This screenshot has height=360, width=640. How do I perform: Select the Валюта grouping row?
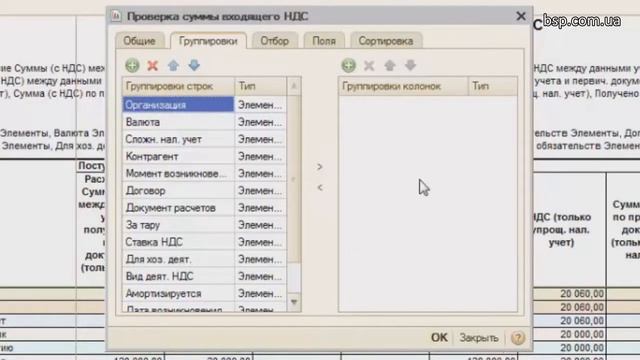178,122
